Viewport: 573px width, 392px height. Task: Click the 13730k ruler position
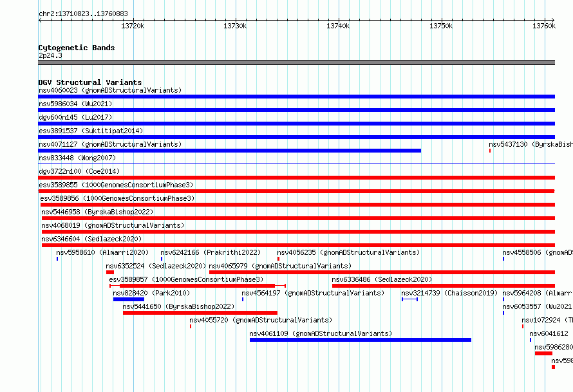coord(235,26)
